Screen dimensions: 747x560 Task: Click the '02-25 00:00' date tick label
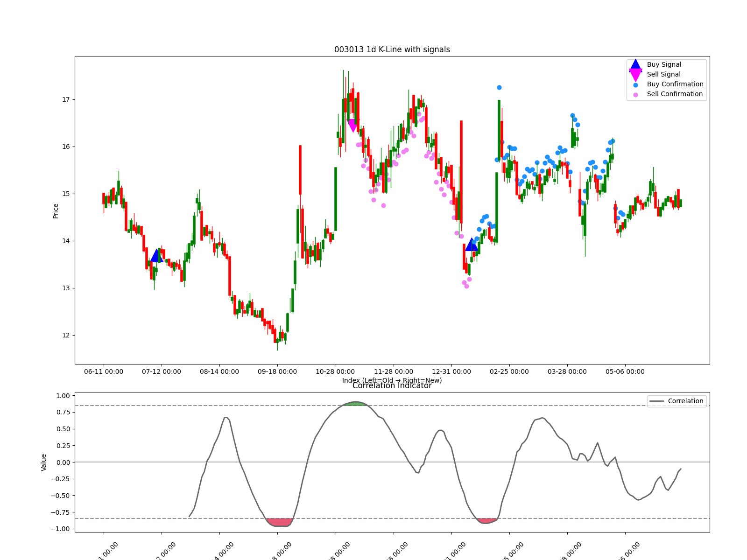(x=509, y=372)
